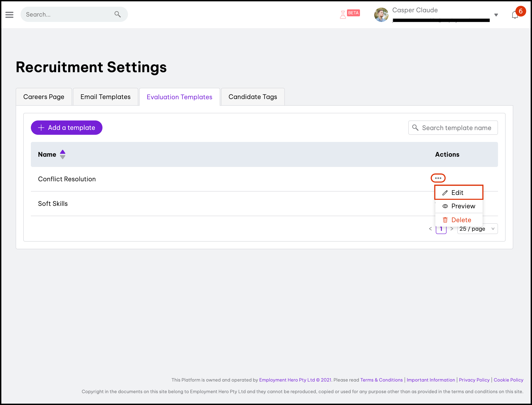Sort names ascending with the up arrow
Screen dimensions: 532x405
pyautogui.click(x=62, y=152)
